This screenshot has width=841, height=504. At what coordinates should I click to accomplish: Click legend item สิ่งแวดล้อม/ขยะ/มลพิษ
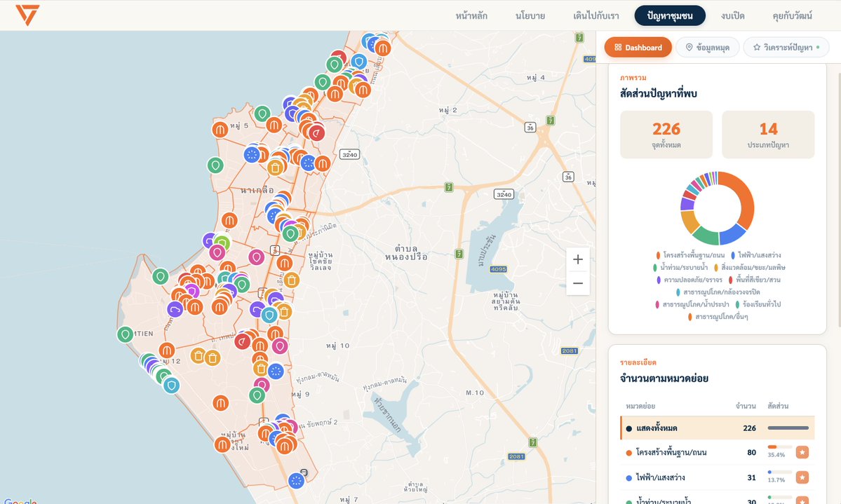tap(750, 267)
